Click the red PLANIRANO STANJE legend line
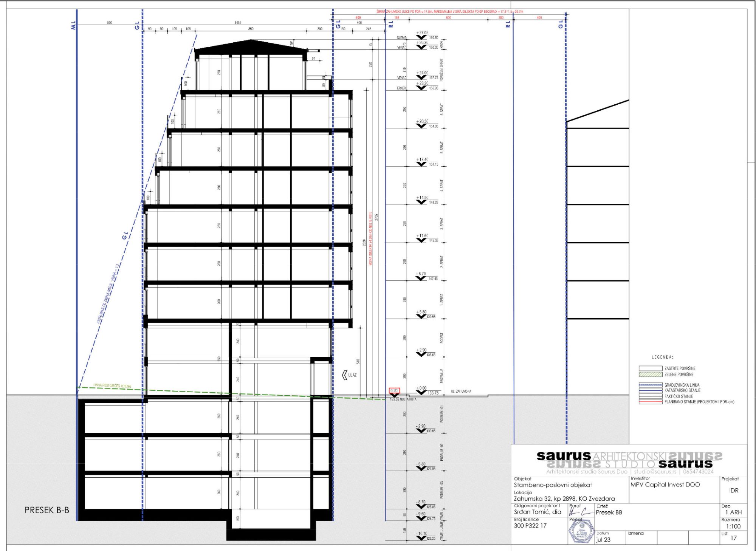756x551 pixels. 650,402
